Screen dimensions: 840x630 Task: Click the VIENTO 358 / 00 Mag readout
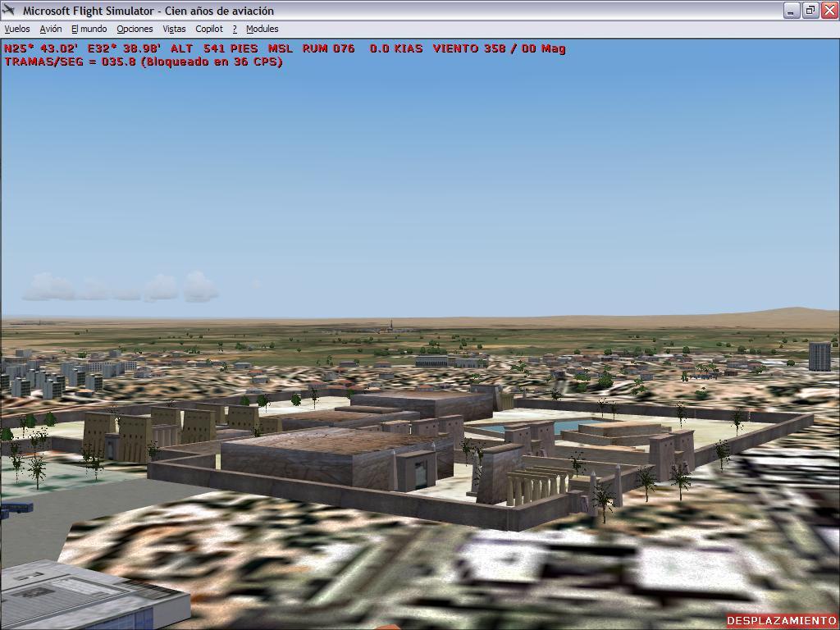coord(500,48)
